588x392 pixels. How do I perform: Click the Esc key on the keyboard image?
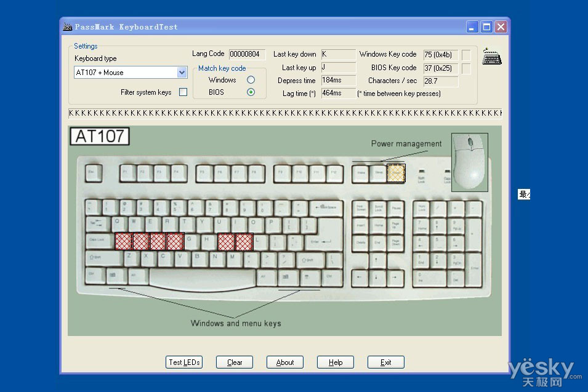click(x=94, y=173)
